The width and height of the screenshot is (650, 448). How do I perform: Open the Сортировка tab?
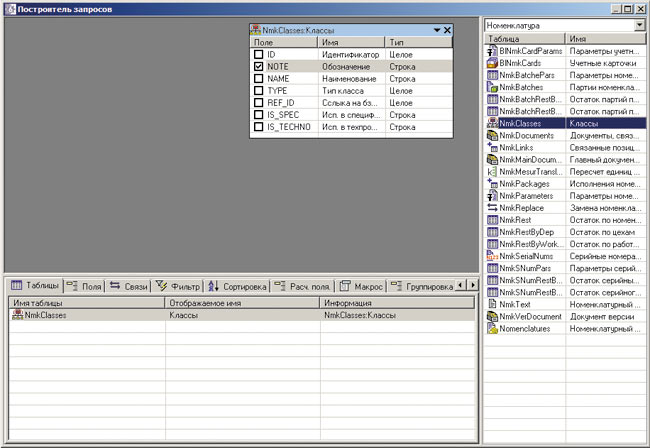[237, 286]
